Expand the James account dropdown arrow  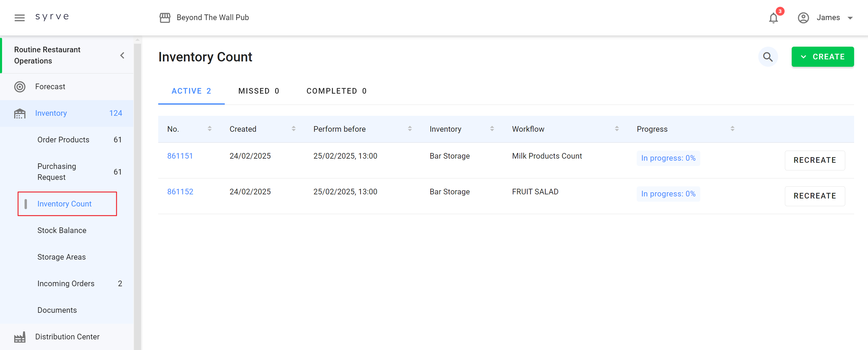coord(850,18)
